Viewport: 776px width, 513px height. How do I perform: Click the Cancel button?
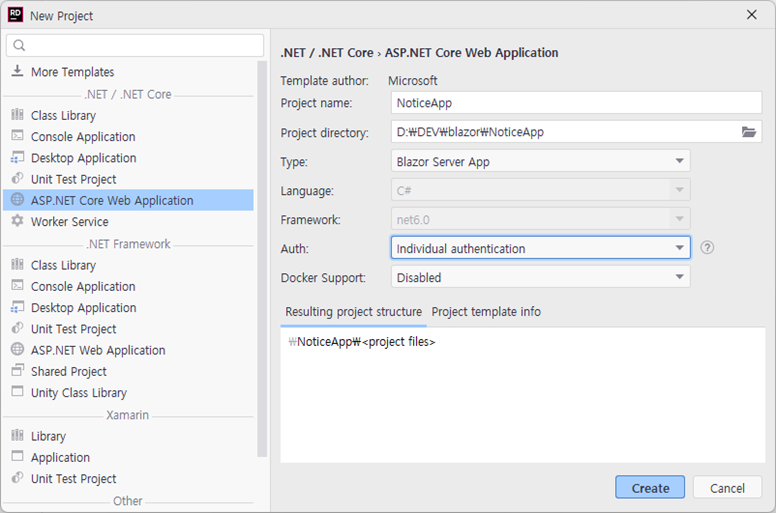tap(727, 488)
